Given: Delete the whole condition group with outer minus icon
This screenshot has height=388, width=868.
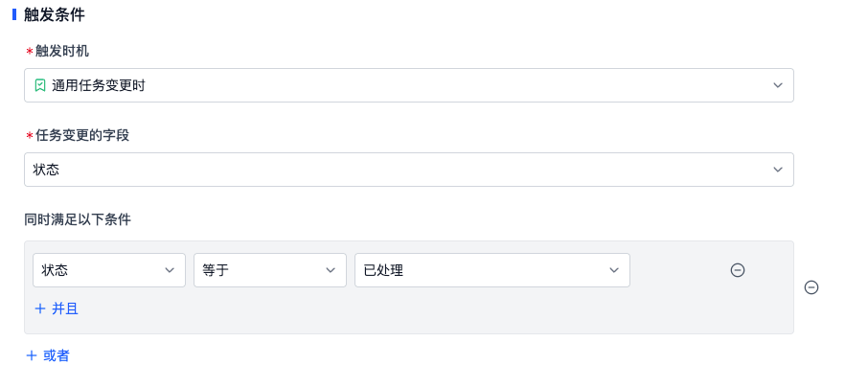Looking at the screenshot, I should coord(811,287).
